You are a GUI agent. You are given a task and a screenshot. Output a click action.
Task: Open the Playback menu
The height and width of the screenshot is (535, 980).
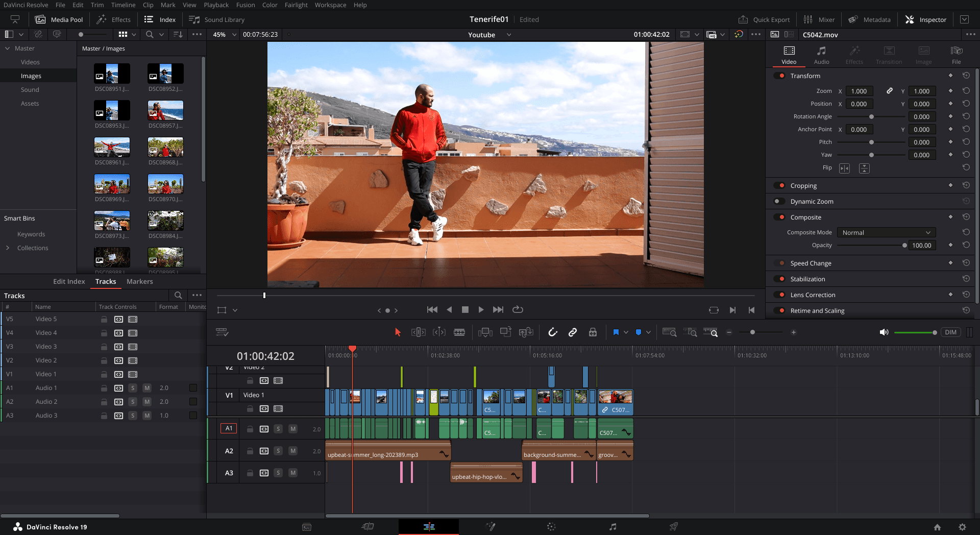pyautogui.click(x=216, y=5)
